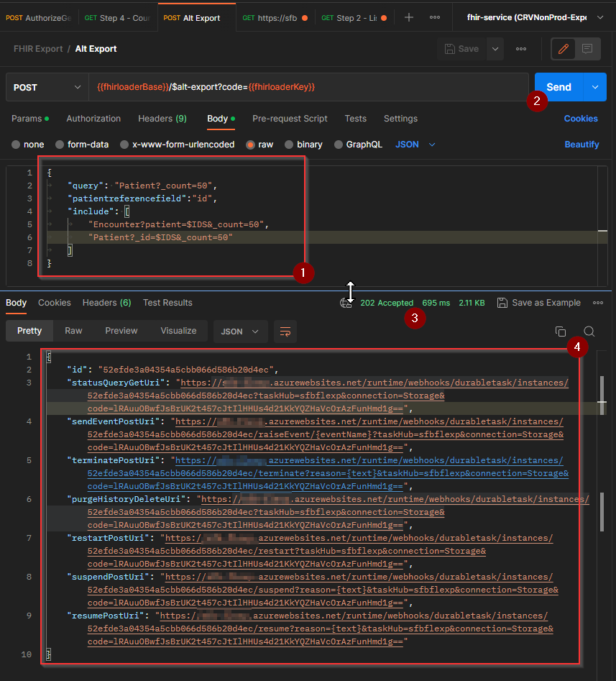Open the Authorization request tab
616x681 pixels.
[x=93, y=119]
